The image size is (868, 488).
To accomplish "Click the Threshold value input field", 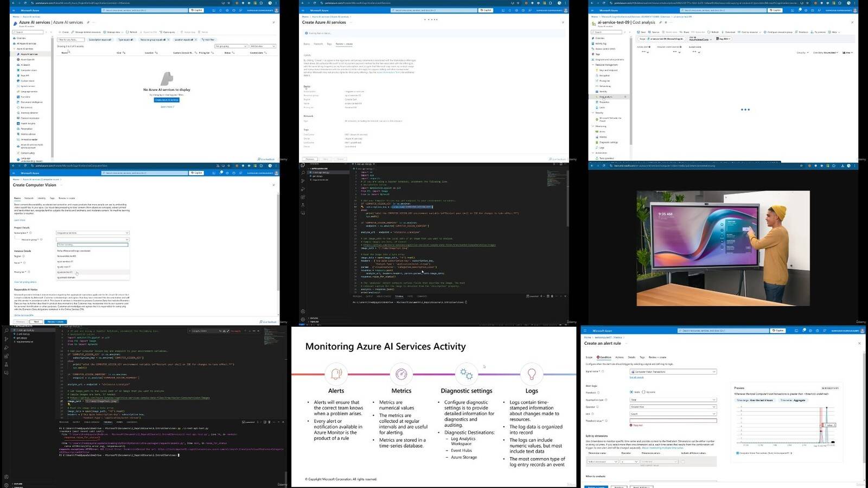I will pos(673,421).
